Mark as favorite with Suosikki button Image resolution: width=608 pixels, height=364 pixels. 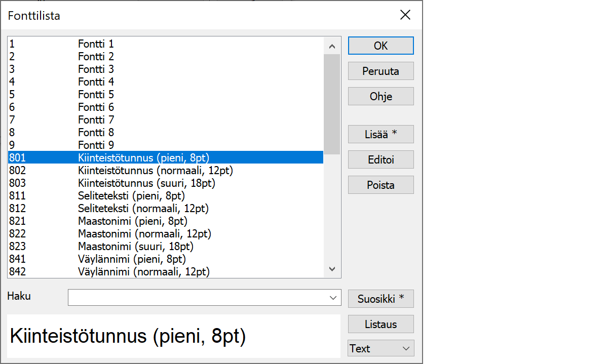[381, 299]
